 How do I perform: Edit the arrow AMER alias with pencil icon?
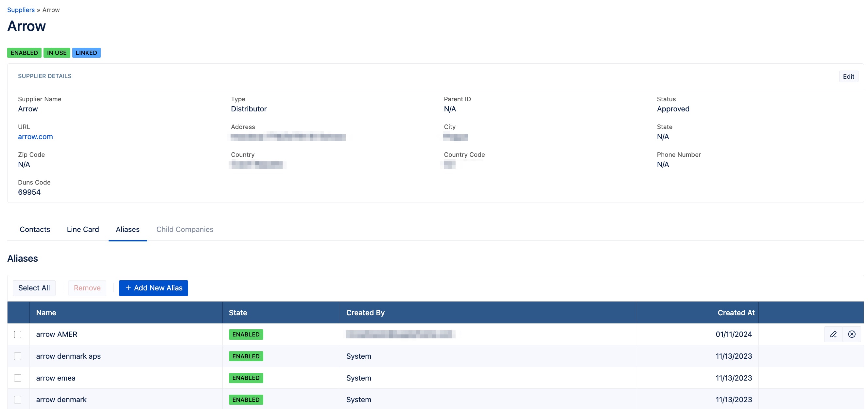833,334
